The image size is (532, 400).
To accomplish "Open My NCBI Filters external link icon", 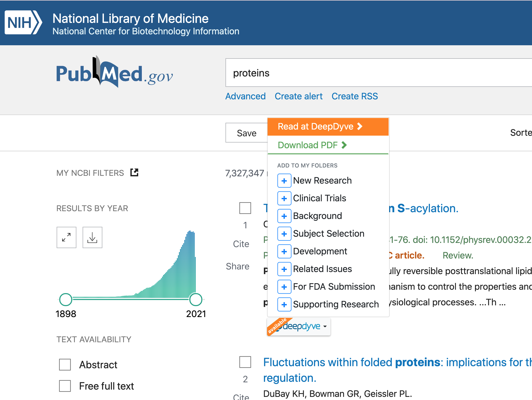I will tap(134, 172).
